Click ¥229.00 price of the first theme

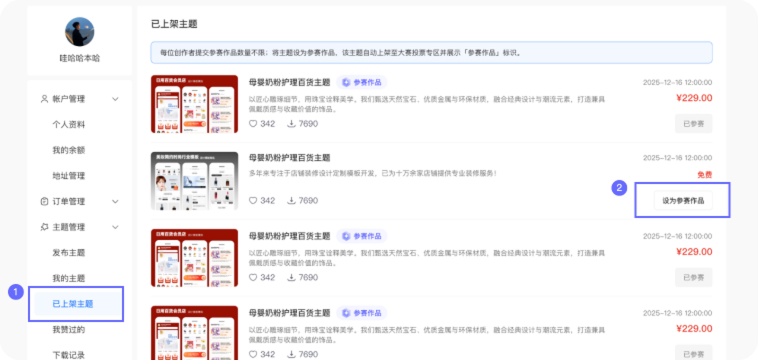(x=694, y=98)
